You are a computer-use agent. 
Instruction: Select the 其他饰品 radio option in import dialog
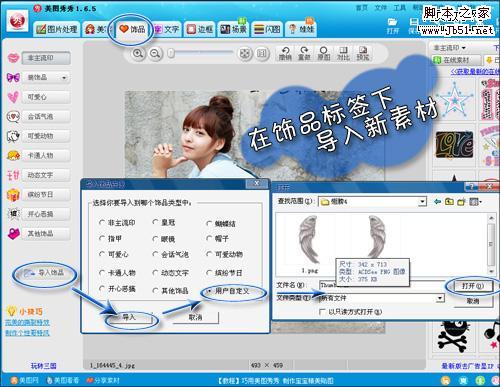(x=155, y=291)
